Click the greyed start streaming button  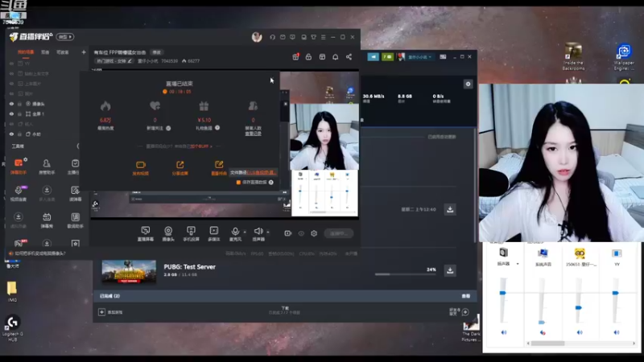338,233
